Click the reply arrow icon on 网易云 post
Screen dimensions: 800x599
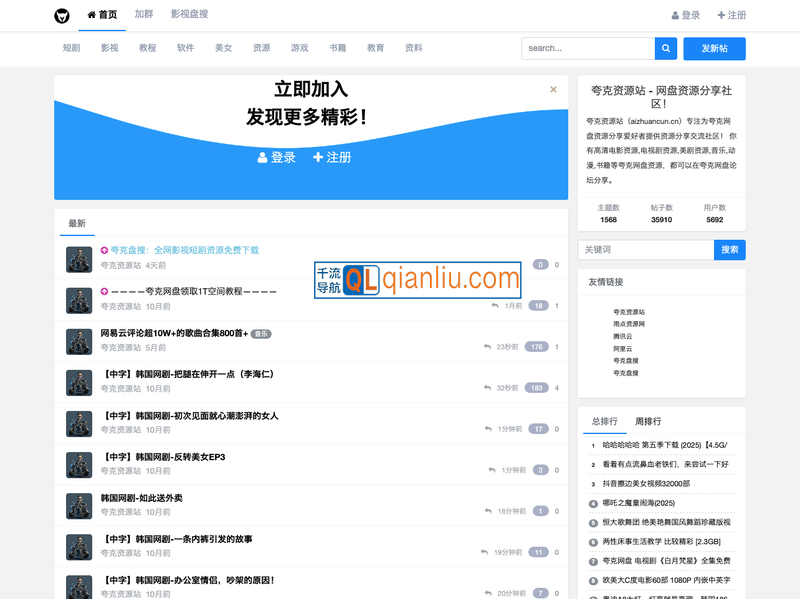coord(490,347)
